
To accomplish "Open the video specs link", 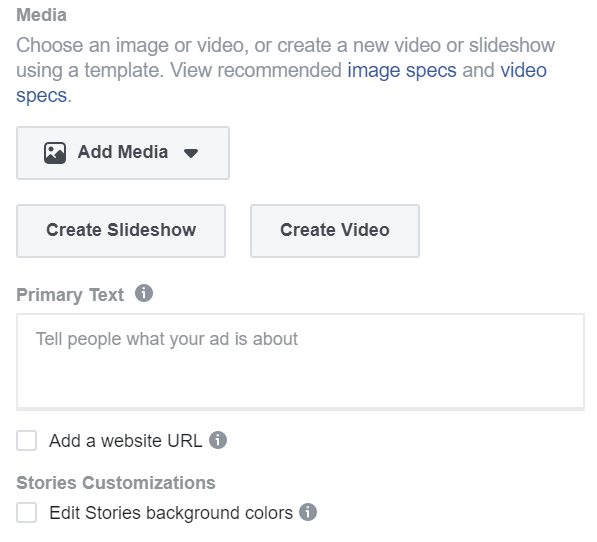I will [x=524, y=70].
